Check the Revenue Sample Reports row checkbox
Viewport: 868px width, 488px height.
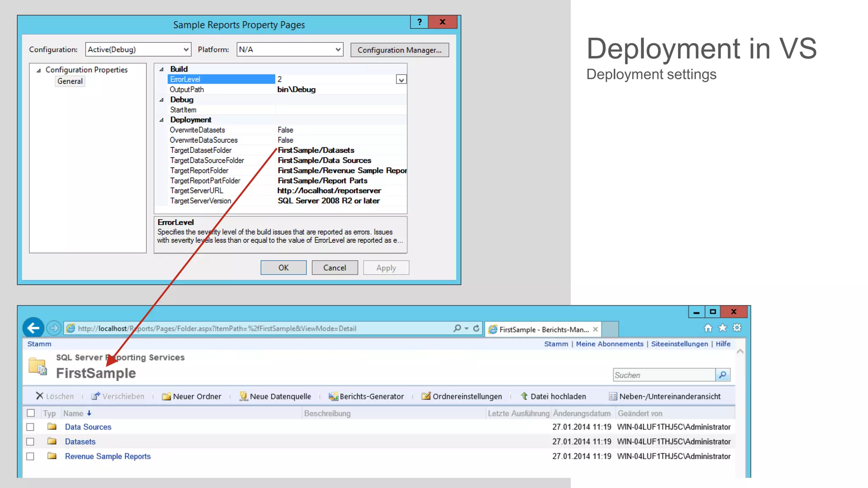(x=30, y=456)
